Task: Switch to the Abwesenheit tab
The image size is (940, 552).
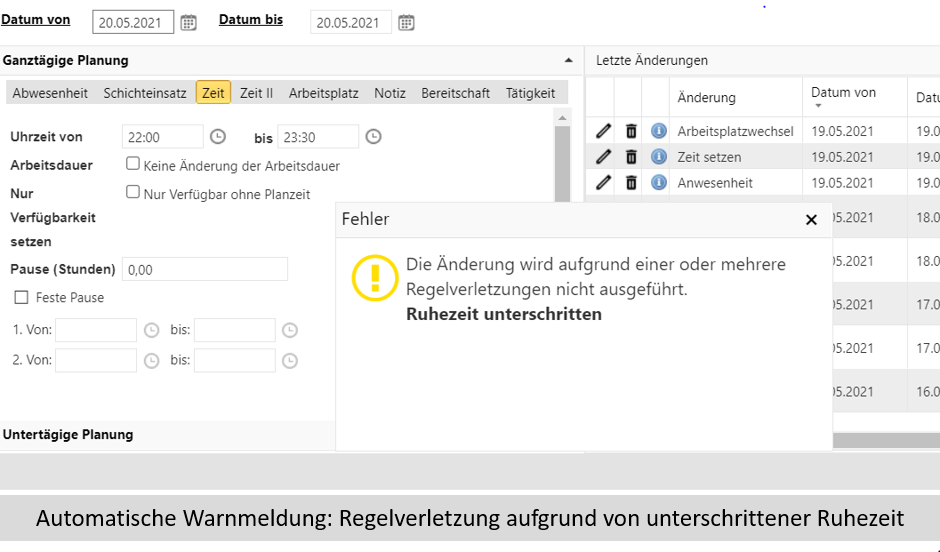Action: click(50, 93)
